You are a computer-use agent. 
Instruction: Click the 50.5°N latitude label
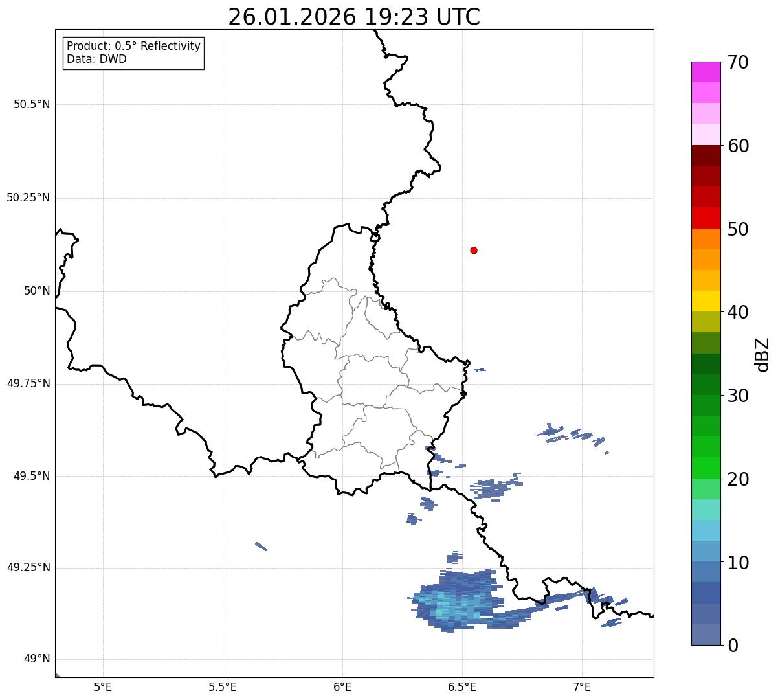[32, 104]
